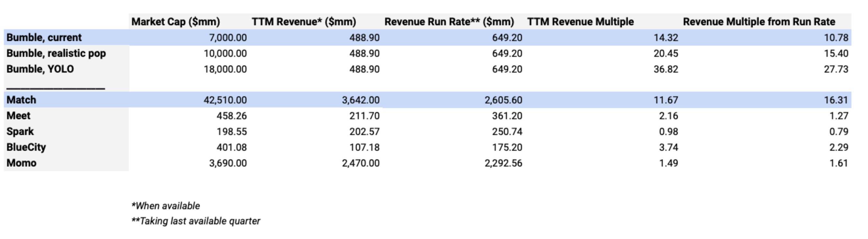
Task: Select the "Bumble, YOLO" row label
Action: 40,69
